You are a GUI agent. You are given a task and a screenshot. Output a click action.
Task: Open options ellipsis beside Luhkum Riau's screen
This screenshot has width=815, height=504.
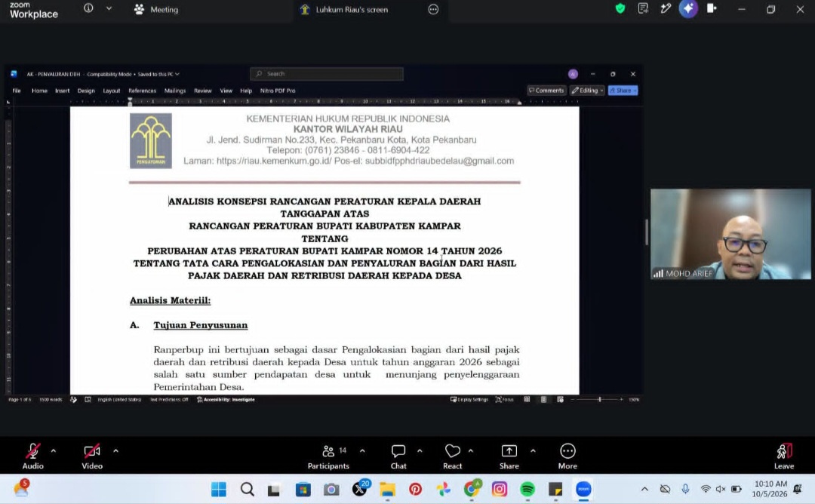coord(433,9)
